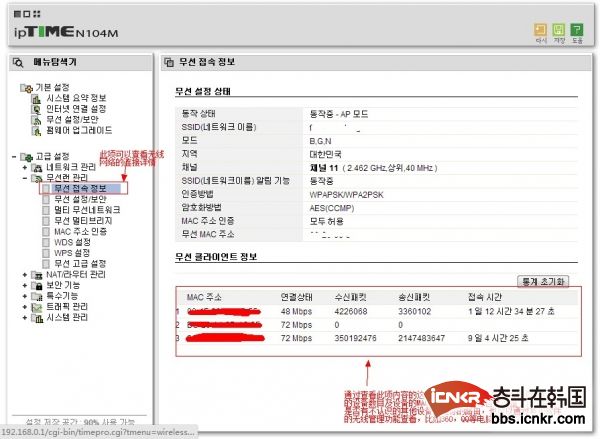Click the 접속 시간 column header
600x439 pixels.
tap(484, 297)
